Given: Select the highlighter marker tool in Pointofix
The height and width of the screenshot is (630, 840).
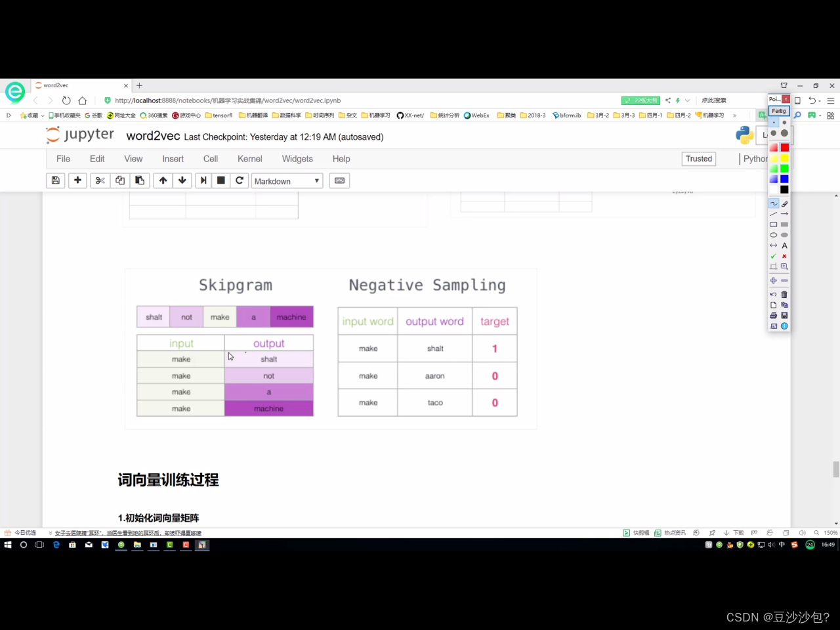Looking at the screenshot, I should coord(784,203).
